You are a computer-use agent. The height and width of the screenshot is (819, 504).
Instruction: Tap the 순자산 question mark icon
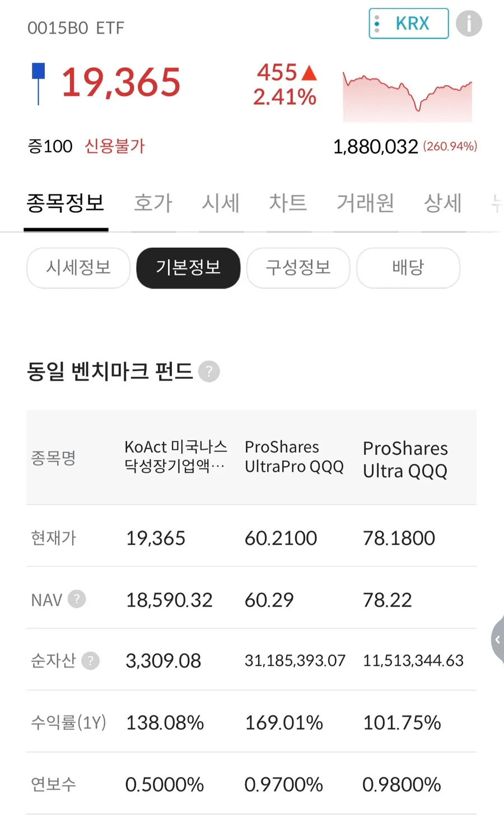tap(90, 661)
